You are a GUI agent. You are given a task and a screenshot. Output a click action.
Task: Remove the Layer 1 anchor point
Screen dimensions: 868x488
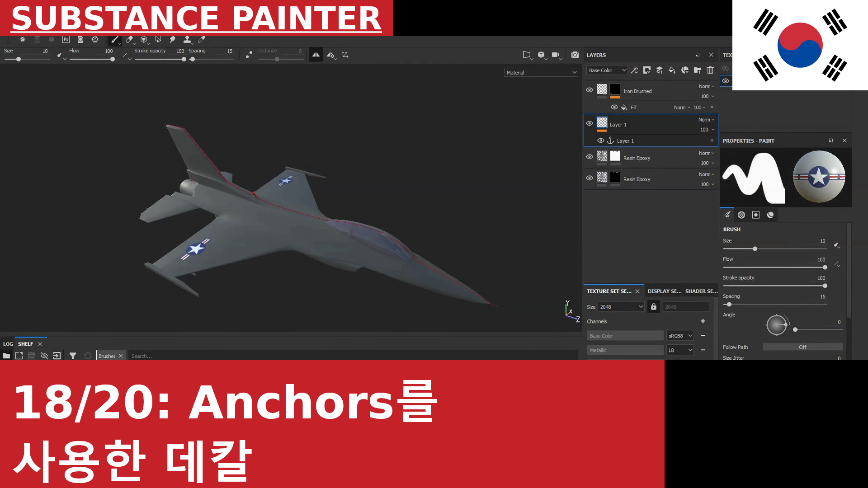(x=712, y=141)
